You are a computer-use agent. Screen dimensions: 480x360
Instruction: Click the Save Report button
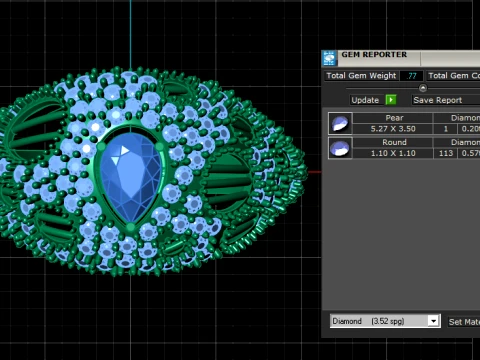[x=446, y=100]
